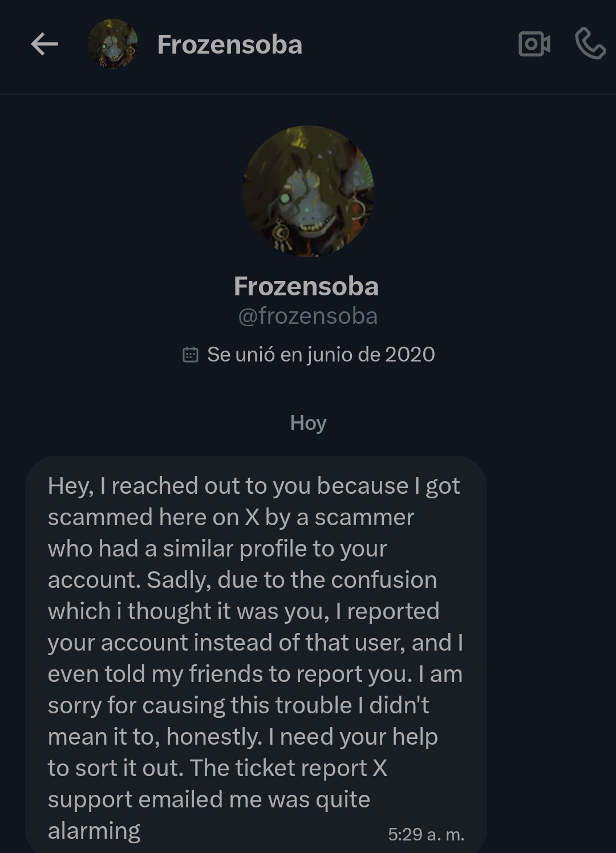Go back using the left arrow
This screenshot has height=853, width=616.
point(44,44)
